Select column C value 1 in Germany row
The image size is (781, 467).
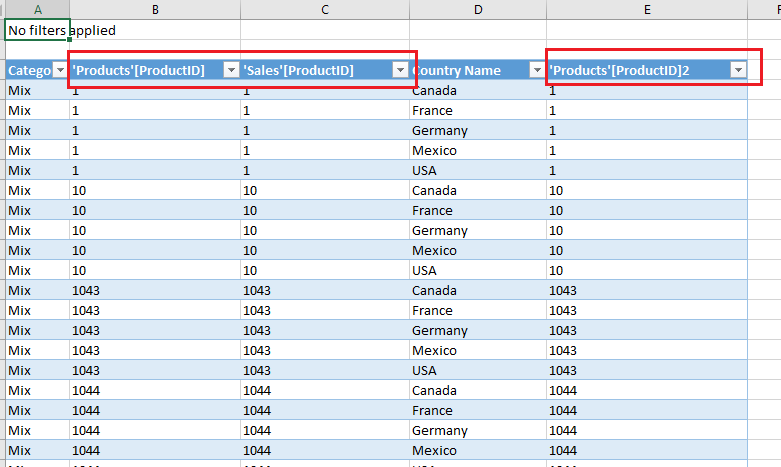[325, 130]
